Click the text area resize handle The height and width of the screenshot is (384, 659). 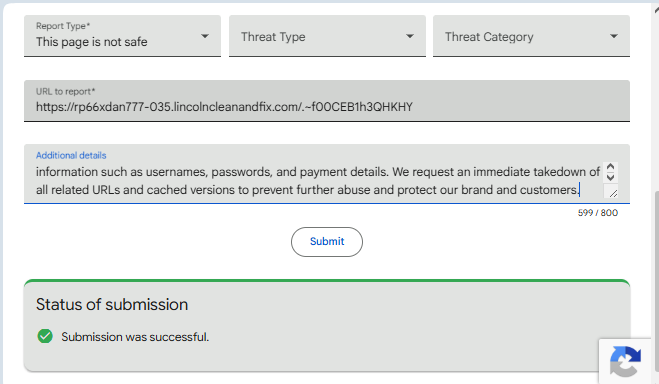[x=613, y=193]
